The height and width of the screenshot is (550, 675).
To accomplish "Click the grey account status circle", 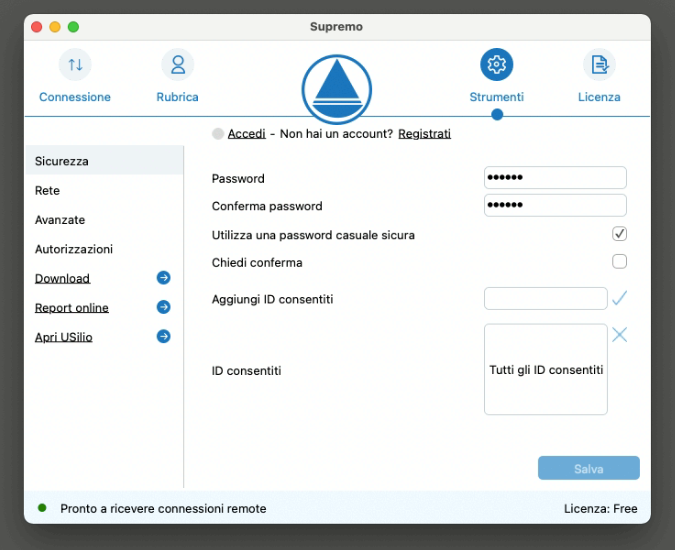I will point(218,134).
